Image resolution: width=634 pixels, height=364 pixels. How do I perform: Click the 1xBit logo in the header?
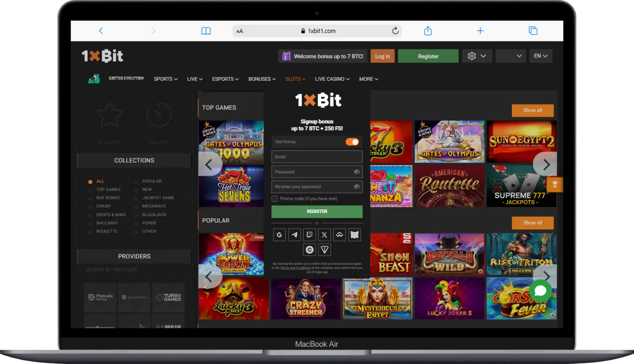pos(102,56)
